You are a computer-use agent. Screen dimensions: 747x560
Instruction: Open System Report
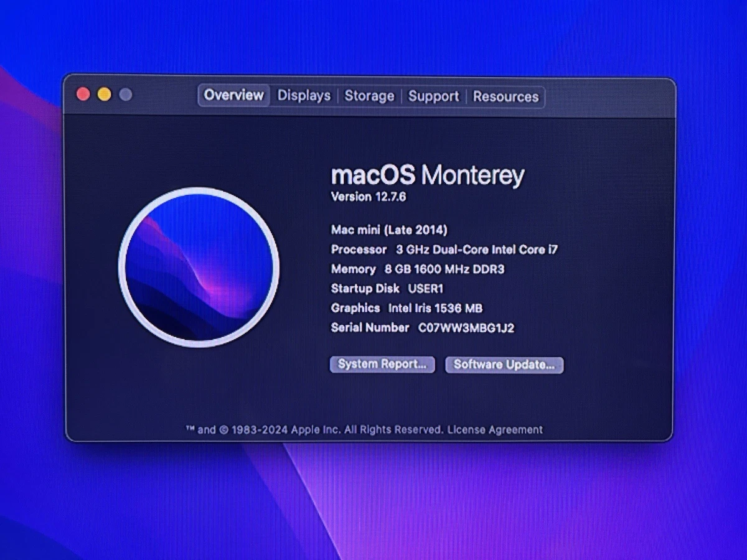(382, 364)
